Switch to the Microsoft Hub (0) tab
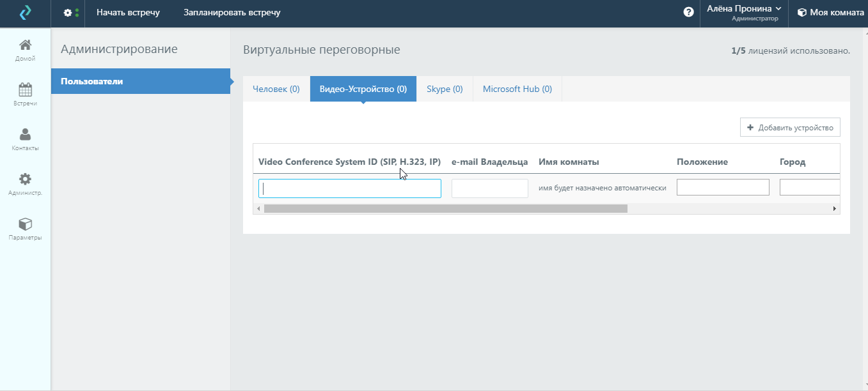The height and width of the screenshot is (391, 868). click(x=517, y=89)
